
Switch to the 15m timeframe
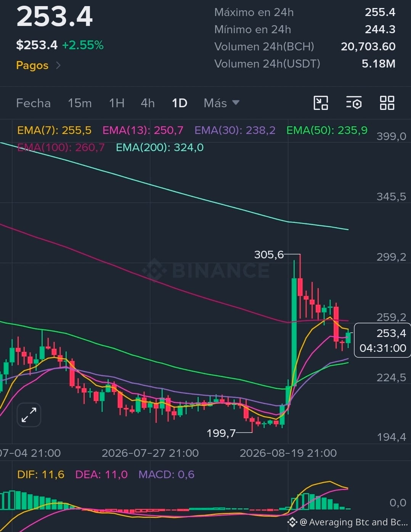(80, 103)
